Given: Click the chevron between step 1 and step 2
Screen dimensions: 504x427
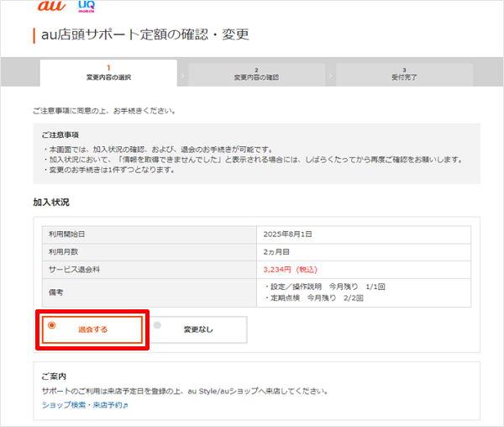Looking at the screenshot, I should pyautogui.click(x=182, y=74).
